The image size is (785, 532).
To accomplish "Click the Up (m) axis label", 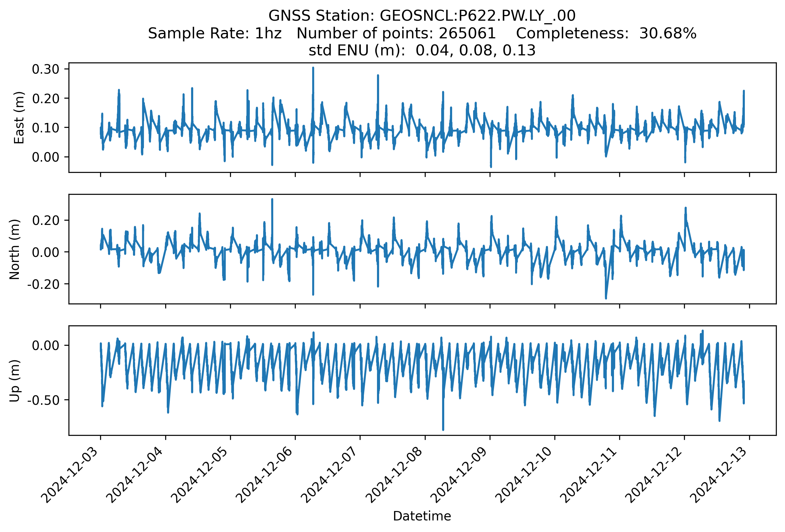I will tap(15, 381).
